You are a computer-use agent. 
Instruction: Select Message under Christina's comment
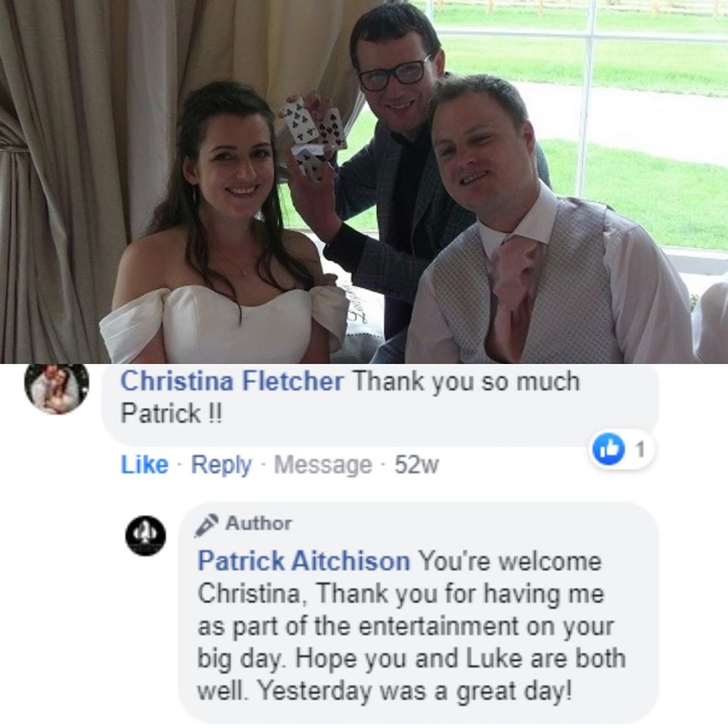(x=323, y=465)
